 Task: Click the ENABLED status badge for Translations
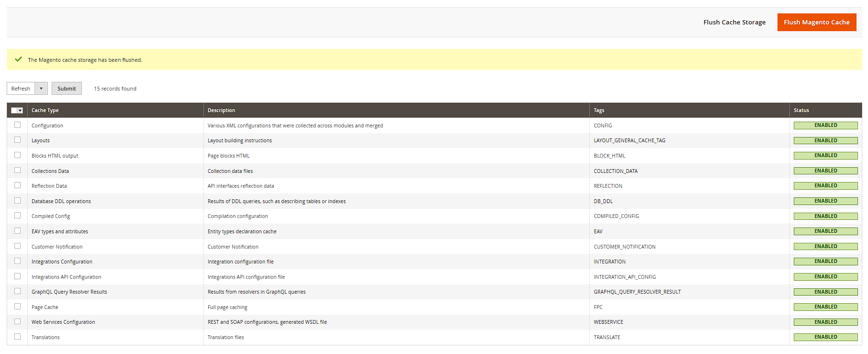pyautogui.click(x=825, y=337)
